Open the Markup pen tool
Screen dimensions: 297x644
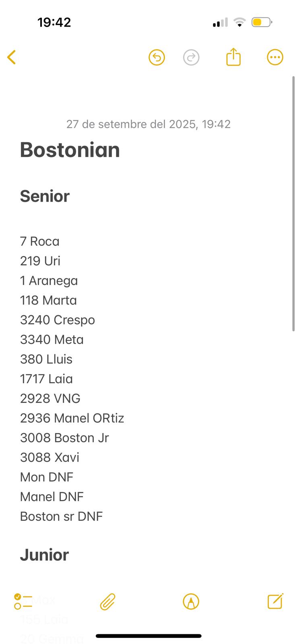[x=191, y=602]
